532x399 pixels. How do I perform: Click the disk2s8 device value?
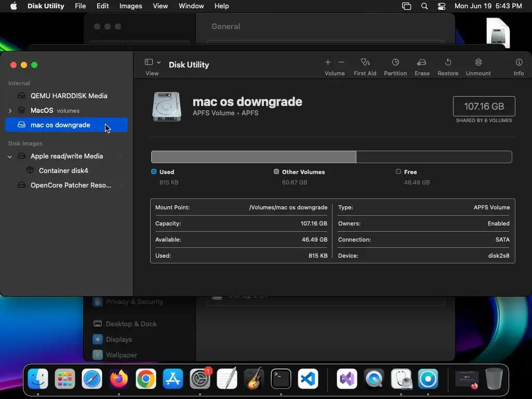pos(499,256)
